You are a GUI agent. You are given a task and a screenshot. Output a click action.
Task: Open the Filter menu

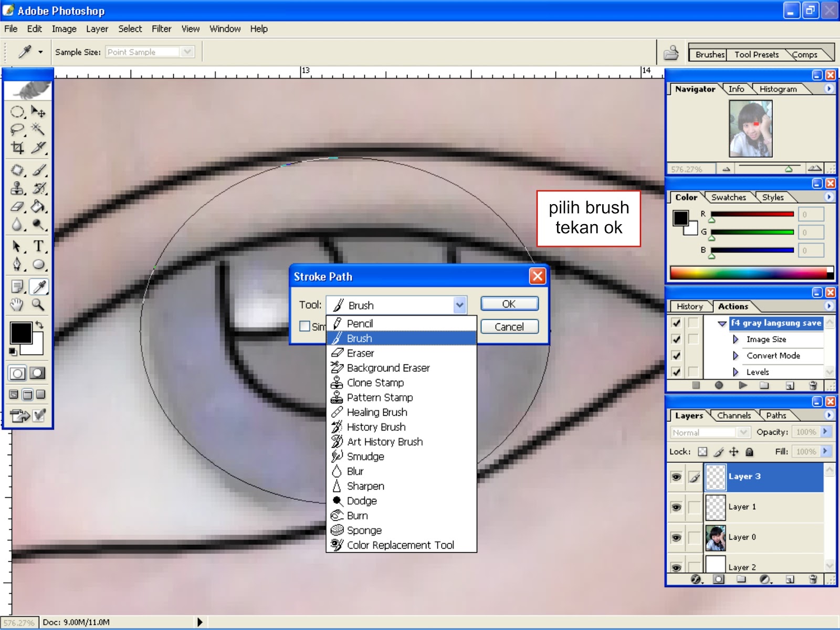point(161,29)
